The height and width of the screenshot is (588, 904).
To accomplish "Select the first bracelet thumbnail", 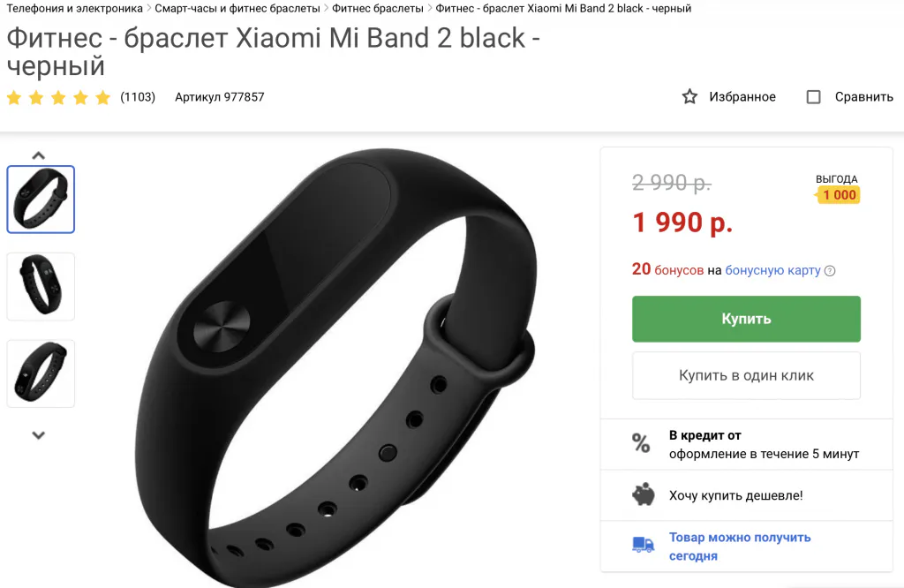I will point(41,200).
